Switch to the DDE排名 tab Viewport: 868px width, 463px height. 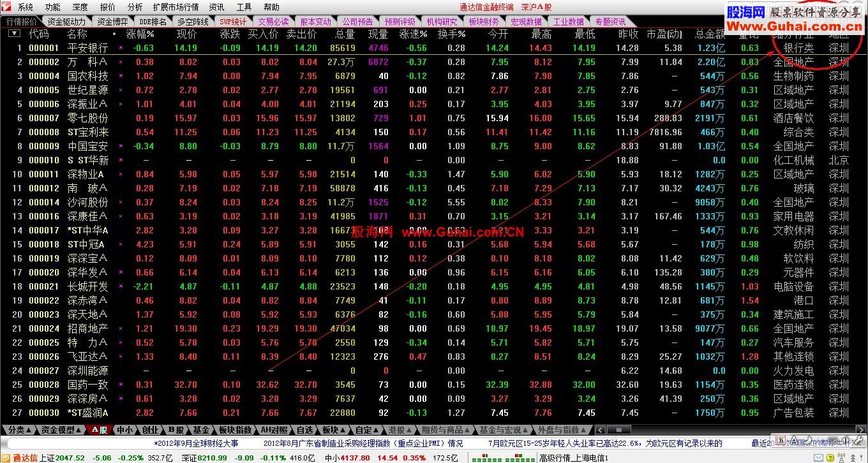coord(153,21)
